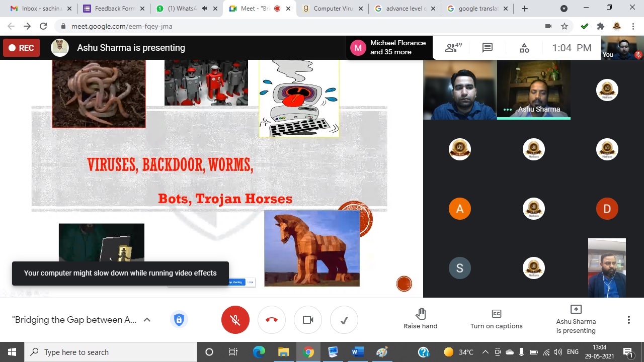Expand the meeting details chevron
The width and height of the screenshot is (644, 362).
tap(147, 320)
